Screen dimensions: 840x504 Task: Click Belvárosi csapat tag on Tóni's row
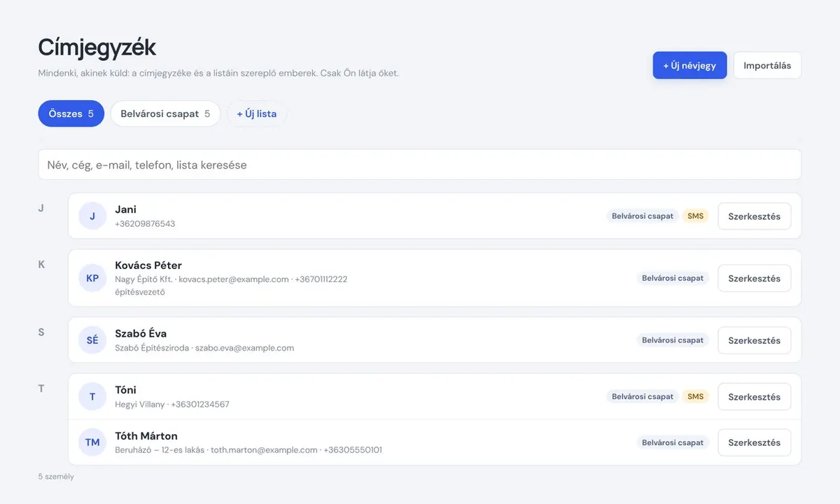point(643,396)
